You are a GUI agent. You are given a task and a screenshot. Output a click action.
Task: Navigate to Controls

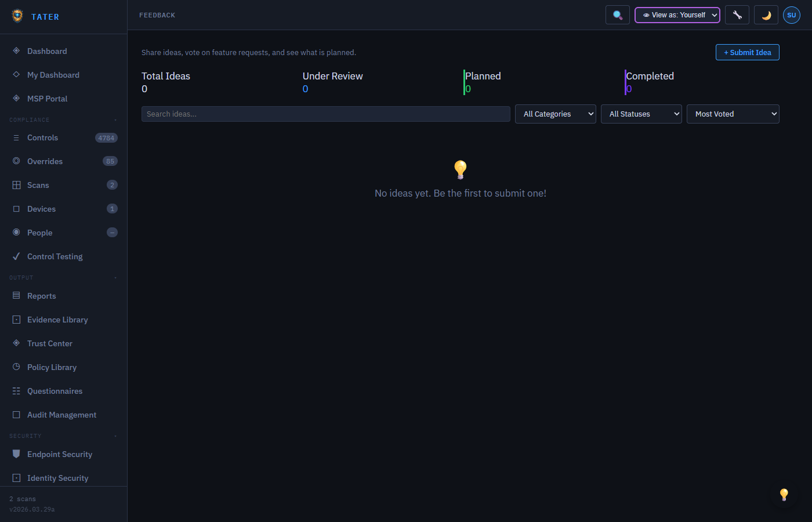point(64,138)
